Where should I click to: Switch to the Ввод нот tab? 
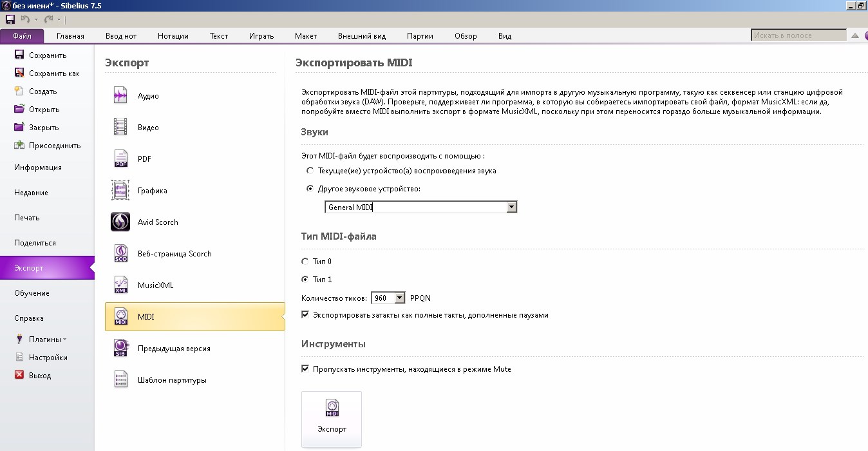point(122,36)
